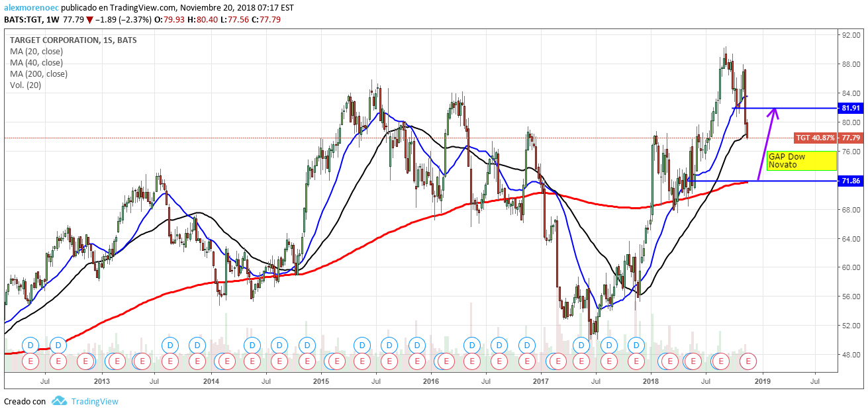
Task: Select the Vol. (20) indicator label
Action: (x=26, y=85)
